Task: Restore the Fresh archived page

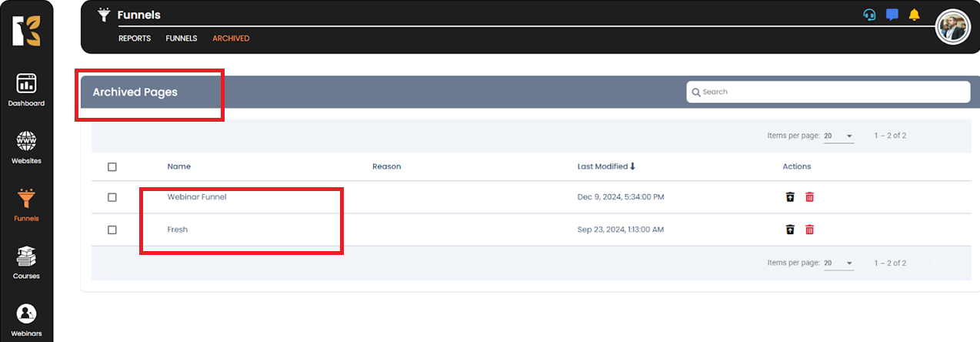Action: 790,230
